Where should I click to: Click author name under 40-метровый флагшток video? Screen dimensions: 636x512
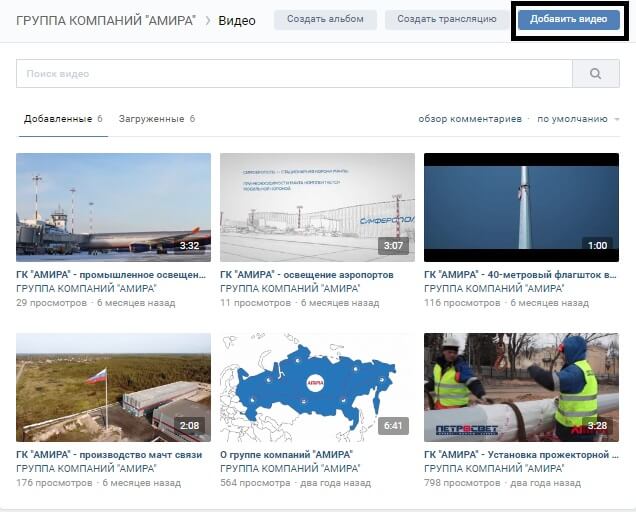pos(494,289)
